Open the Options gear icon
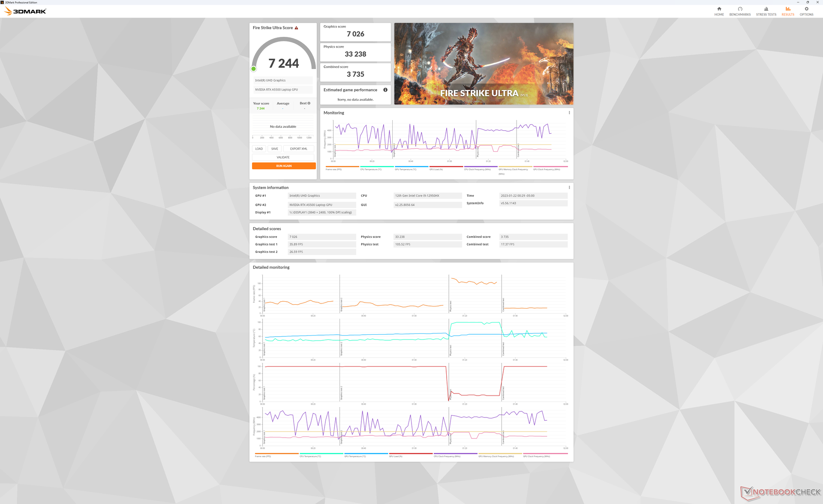 click(806, 9)
